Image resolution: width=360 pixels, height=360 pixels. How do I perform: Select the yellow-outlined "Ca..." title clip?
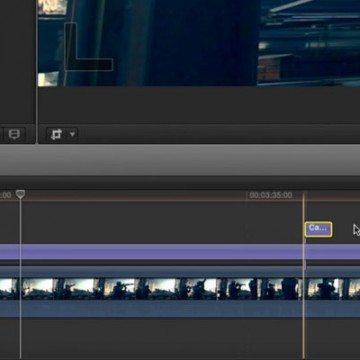(318, 229)
